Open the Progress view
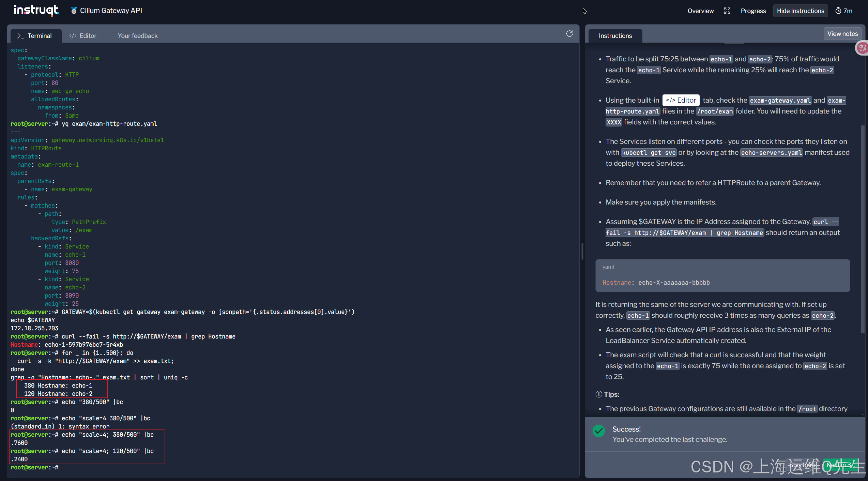Viewport: 868px width, 481px height. (753, 11)
